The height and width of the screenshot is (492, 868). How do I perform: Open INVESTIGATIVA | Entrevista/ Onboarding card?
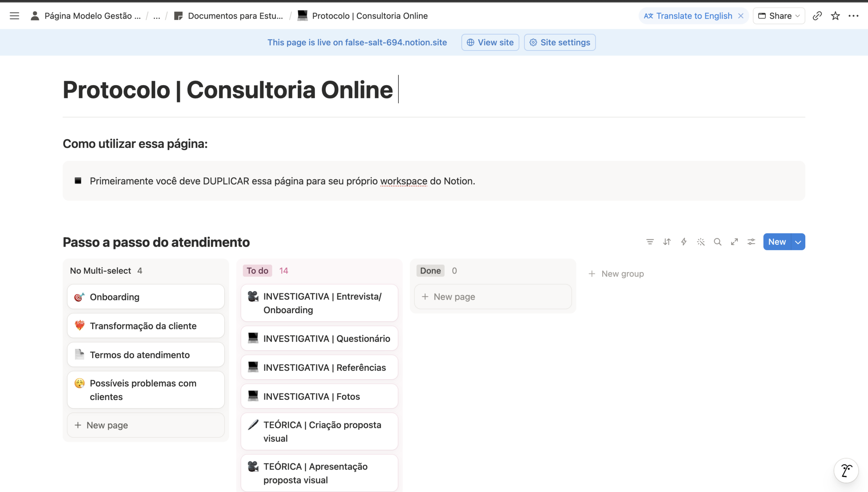[319, 303]
